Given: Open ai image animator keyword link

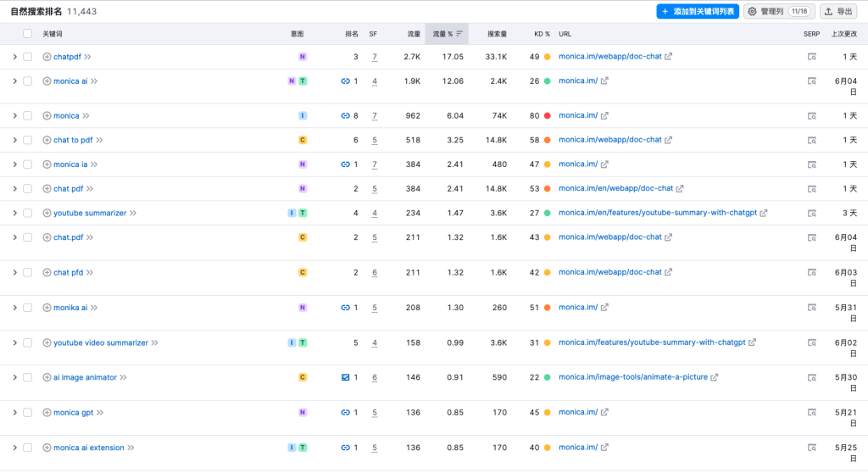Looking at the screenshot, I should pyautogui.click(x=86, y=377).
